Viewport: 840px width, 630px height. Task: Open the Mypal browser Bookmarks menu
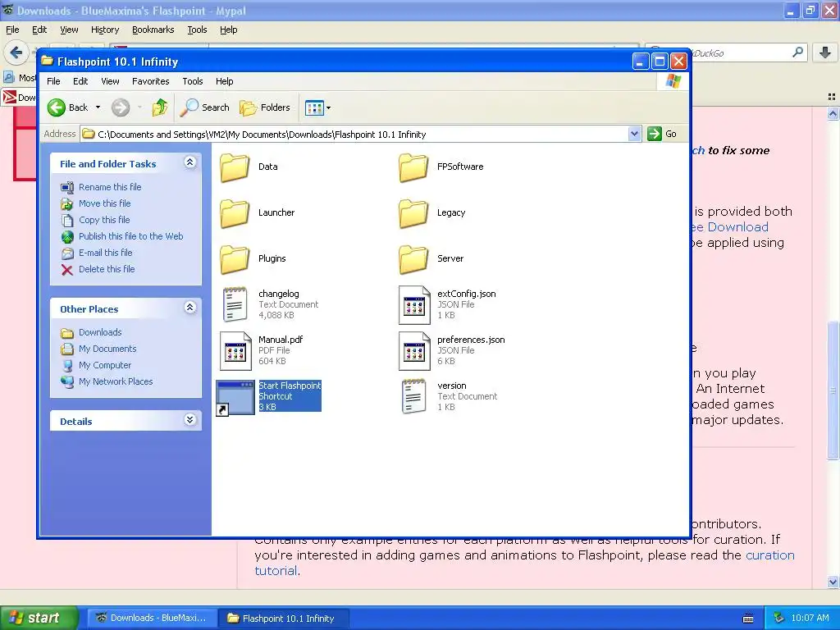(x=153, y=30)
